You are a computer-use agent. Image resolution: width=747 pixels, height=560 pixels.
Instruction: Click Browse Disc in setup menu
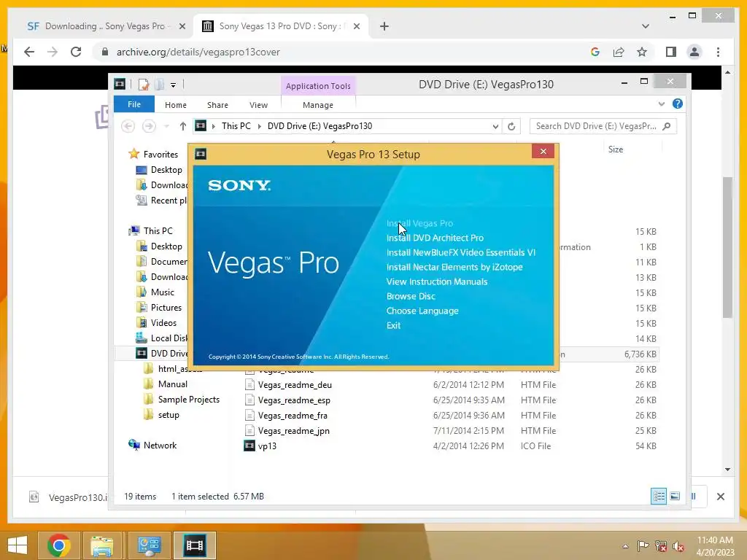411,296
